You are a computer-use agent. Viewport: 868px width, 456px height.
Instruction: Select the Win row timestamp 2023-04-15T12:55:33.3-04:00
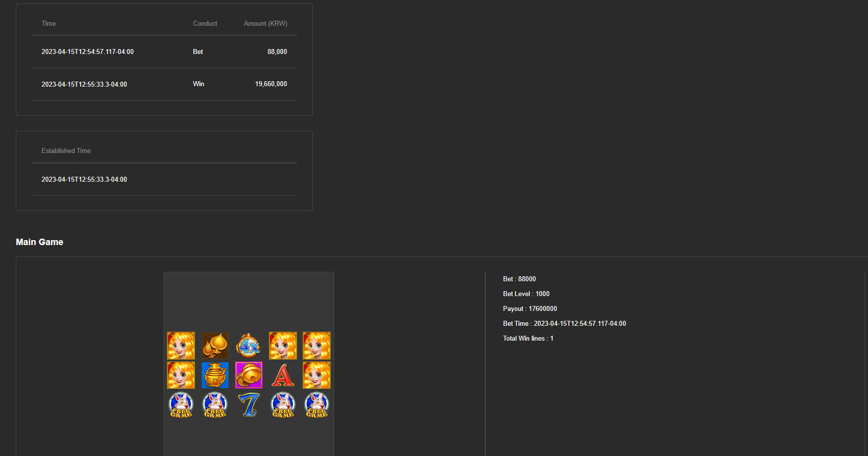(84, 84)
